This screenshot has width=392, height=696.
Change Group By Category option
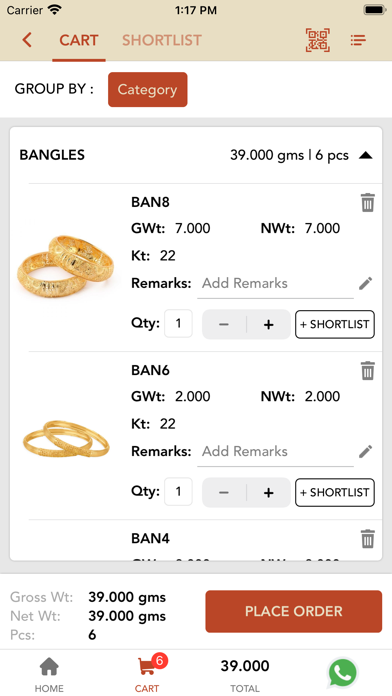coord(147,90)
